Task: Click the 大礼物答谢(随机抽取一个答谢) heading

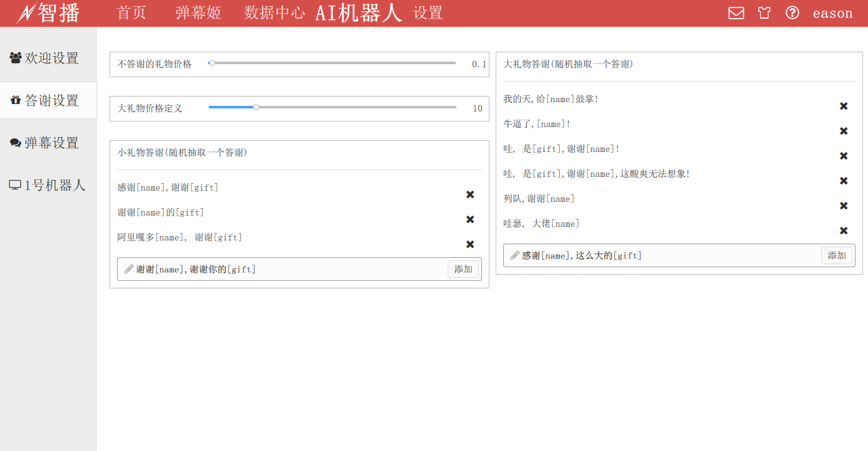Action: tap(568, 64)
